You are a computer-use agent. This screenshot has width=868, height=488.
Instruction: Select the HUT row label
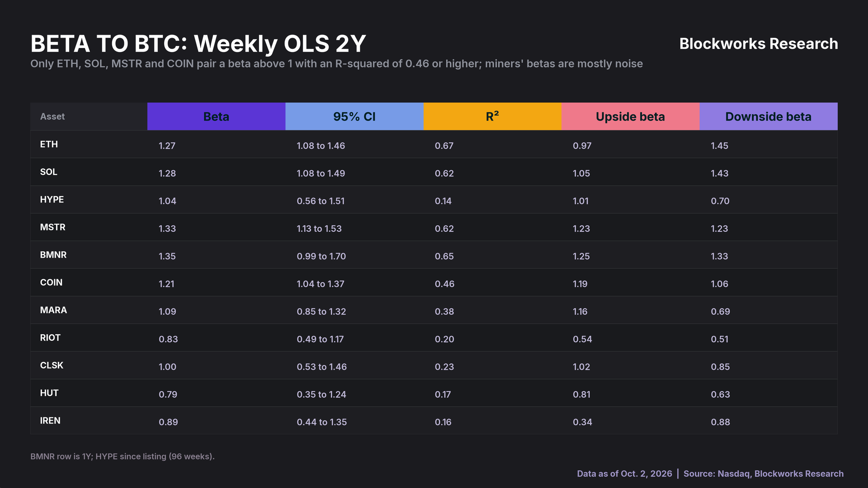pos(49,393)
